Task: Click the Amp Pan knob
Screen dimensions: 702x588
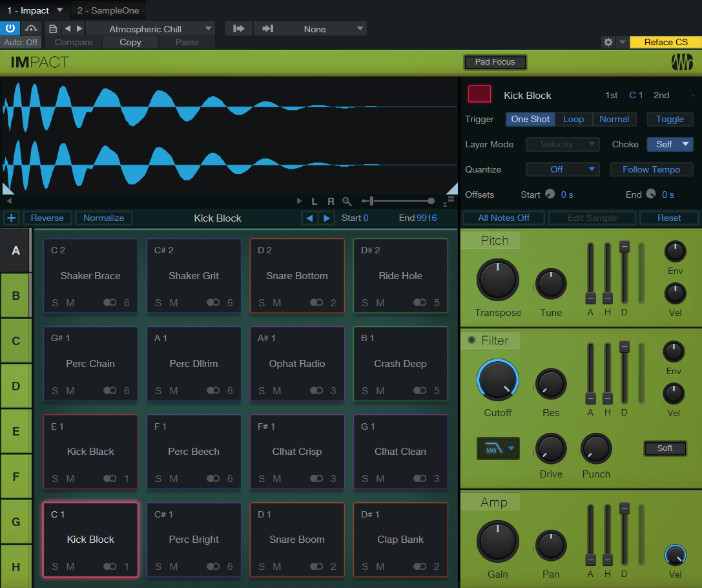Action: point(551,545)
